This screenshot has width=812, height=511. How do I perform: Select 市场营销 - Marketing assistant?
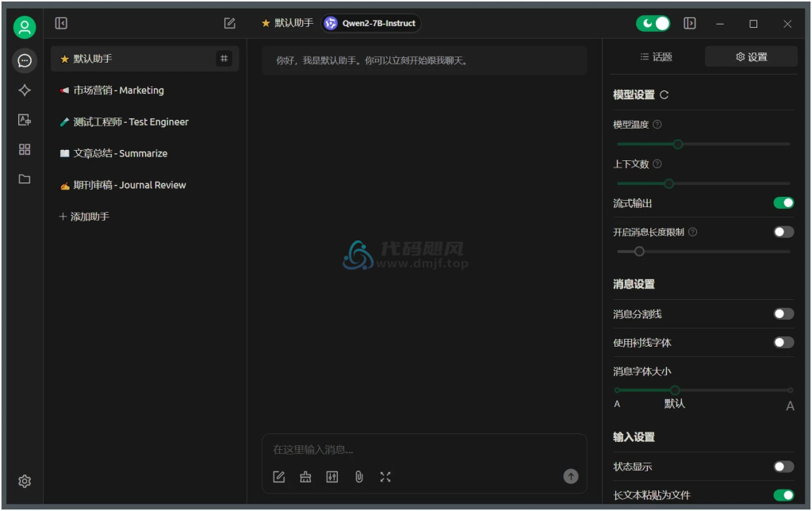(144, 90)
